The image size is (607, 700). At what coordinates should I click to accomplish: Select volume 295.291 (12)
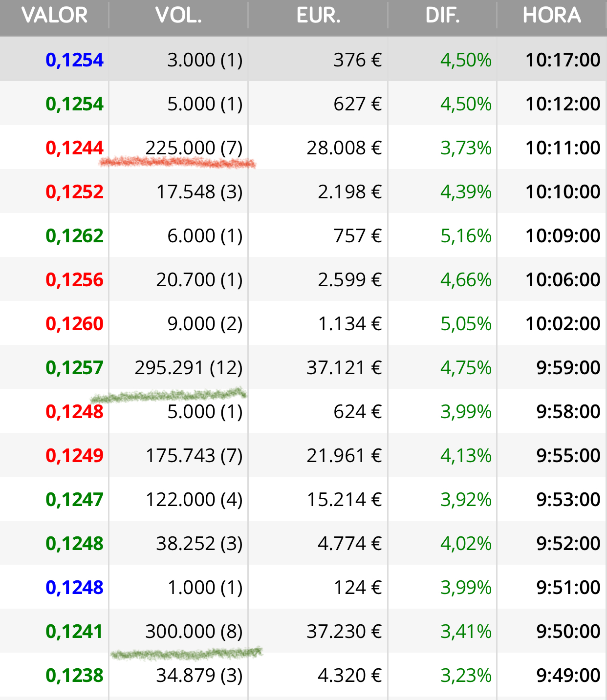click(189, 368)
